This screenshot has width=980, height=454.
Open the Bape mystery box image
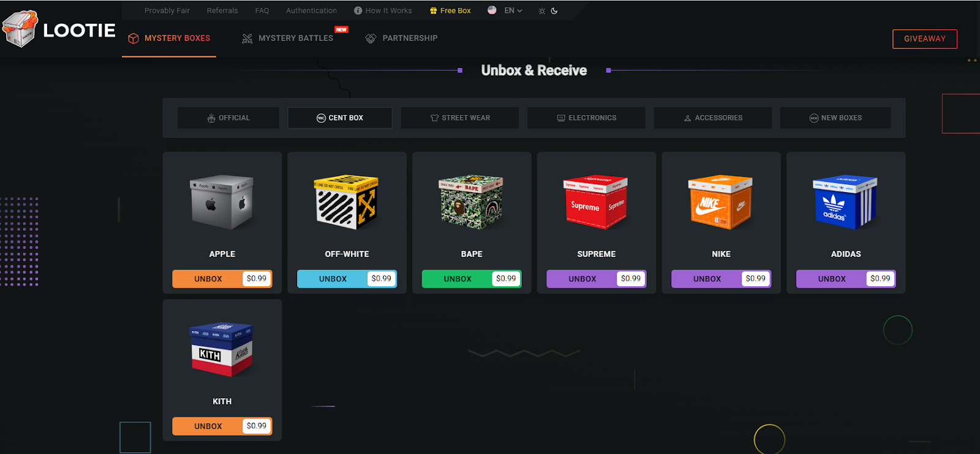(471, 203)
